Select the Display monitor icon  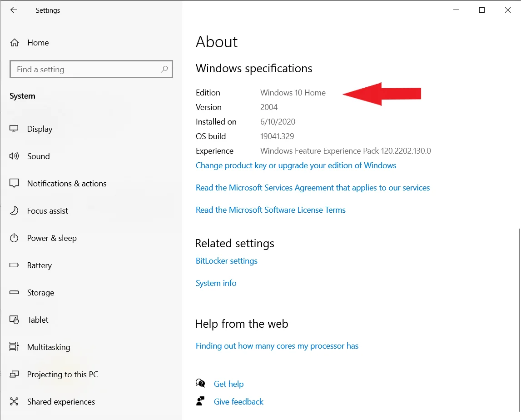[14, 129]
